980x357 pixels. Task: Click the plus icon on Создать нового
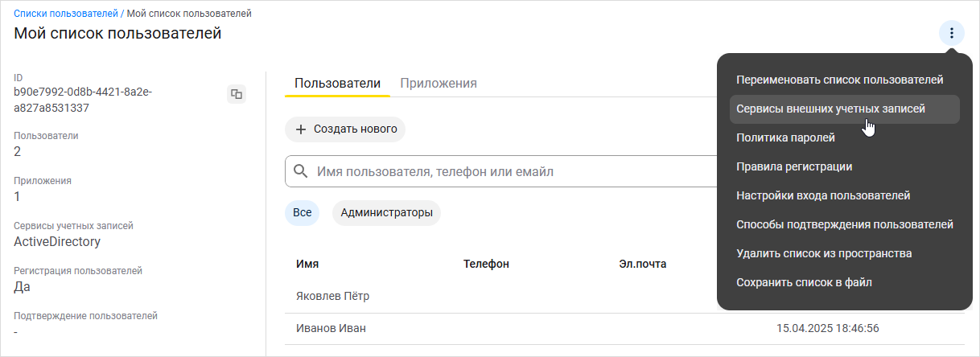pos(301,129)
